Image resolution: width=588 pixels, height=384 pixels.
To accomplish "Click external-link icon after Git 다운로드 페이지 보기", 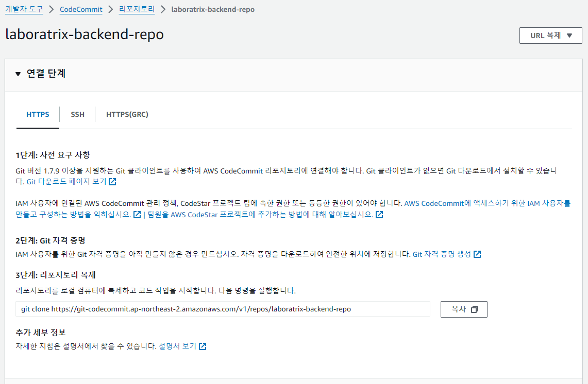I will point(112,182).
